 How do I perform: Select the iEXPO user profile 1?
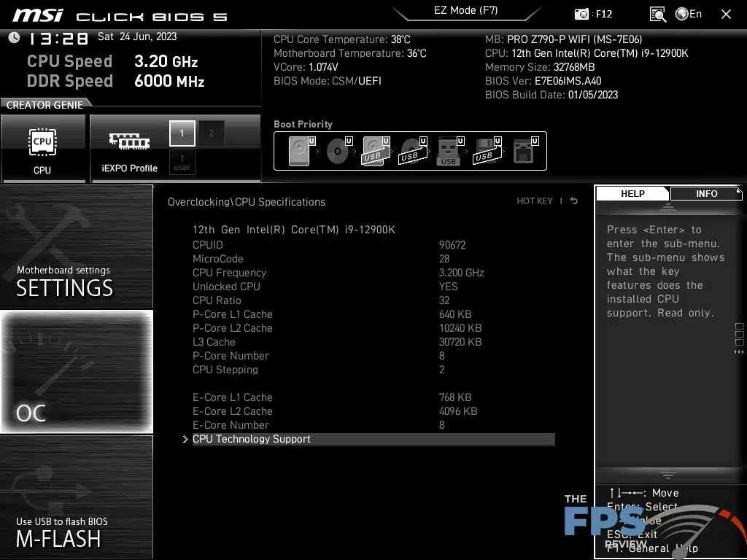[x=182, y=162]
